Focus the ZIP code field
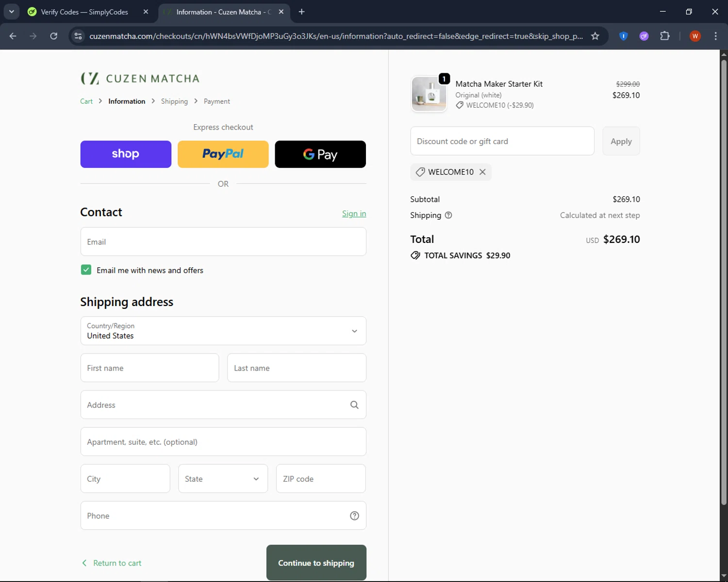The image size is (728, 582). coord(321,479)
